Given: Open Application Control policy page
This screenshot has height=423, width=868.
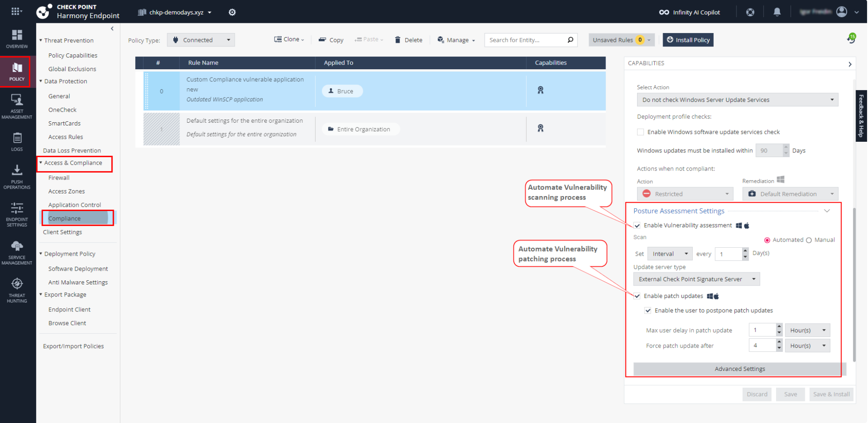Looking at the screenshot, I should [x=75, y=205].
